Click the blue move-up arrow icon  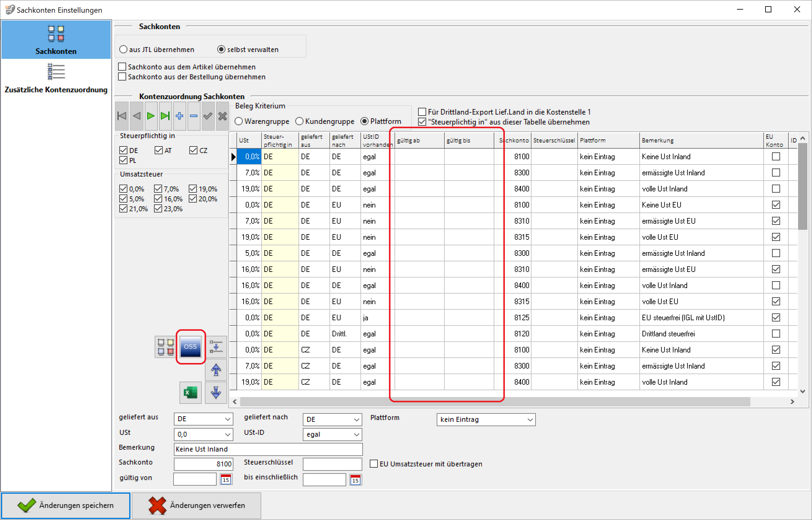point(216,370)
